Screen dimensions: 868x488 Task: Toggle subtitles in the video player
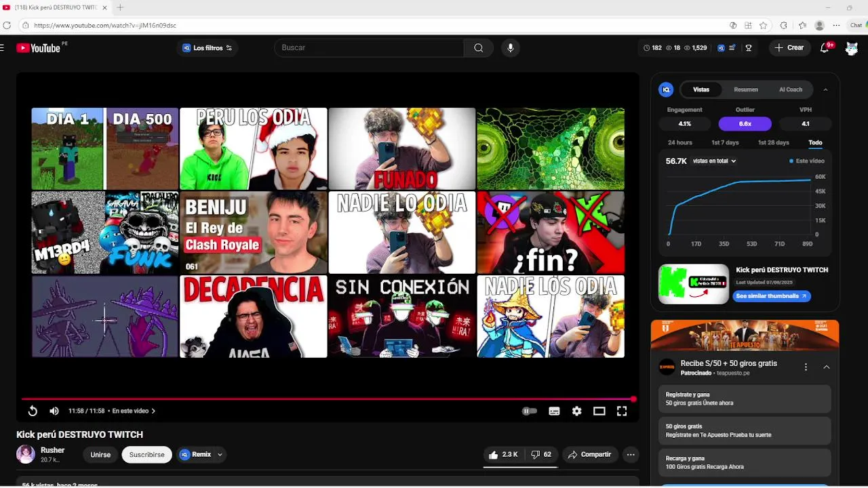pyautogui.click(x=554, y=411)
